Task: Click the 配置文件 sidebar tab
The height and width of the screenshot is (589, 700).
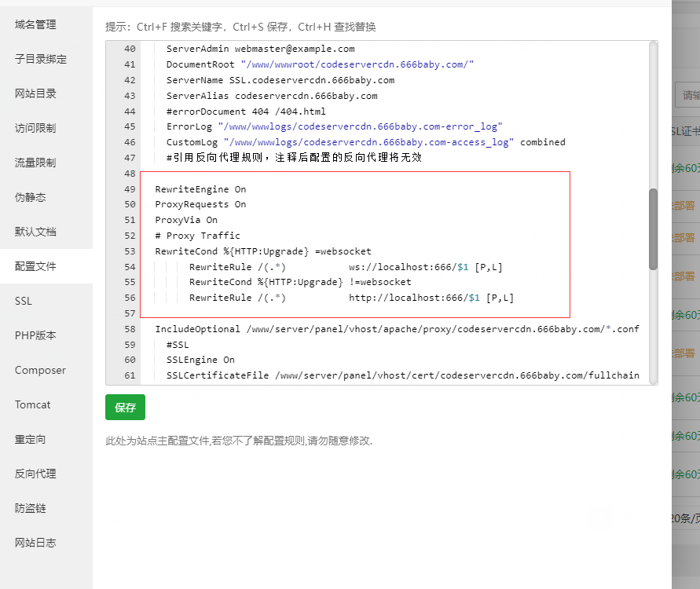Action: pos(36,266)
